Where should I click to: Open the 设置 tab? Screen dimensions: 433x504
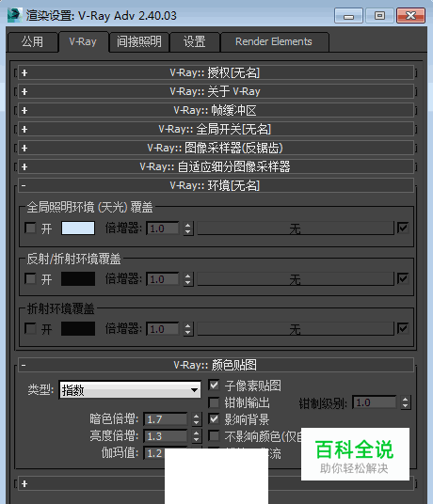click(195, 41)
